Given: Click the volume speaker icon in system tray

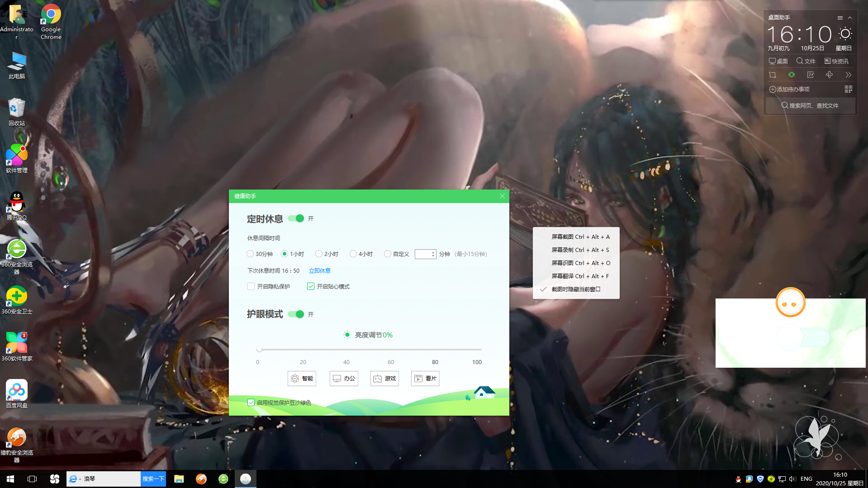Looking at the screenshot, I should [x=792, y=479].
